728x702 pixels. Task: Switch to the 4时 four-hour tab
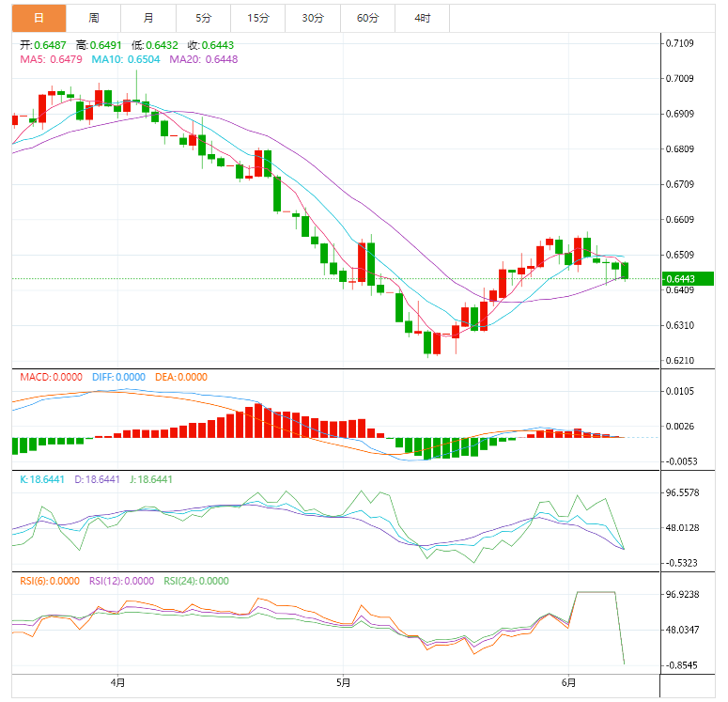(x=423, y=18)
